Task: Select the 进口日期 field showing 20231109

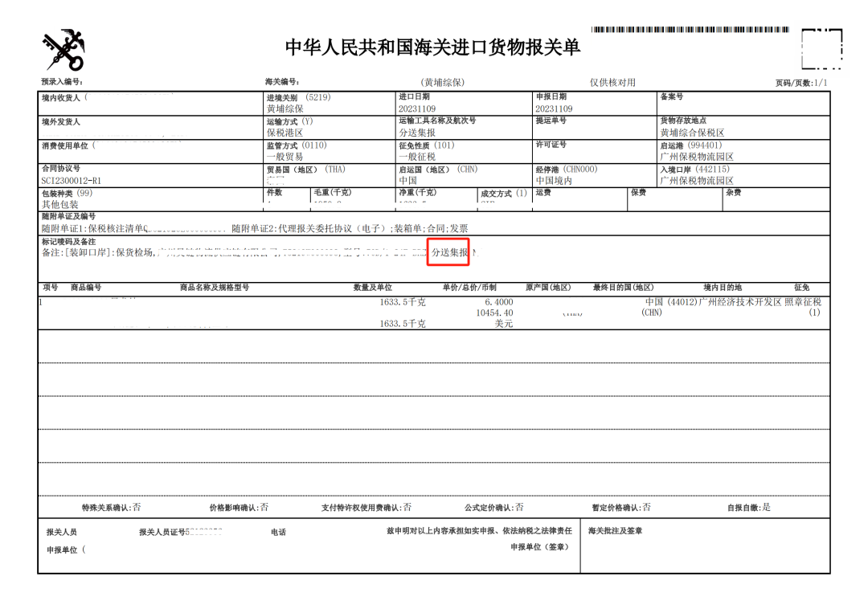Action: 417,108
